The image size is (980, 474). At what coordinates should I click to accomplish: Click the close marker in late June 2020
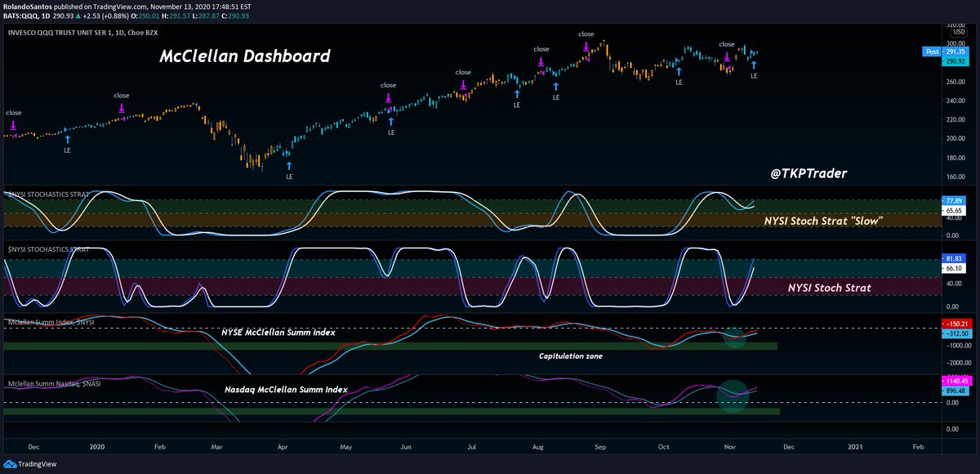coord(464,84)
